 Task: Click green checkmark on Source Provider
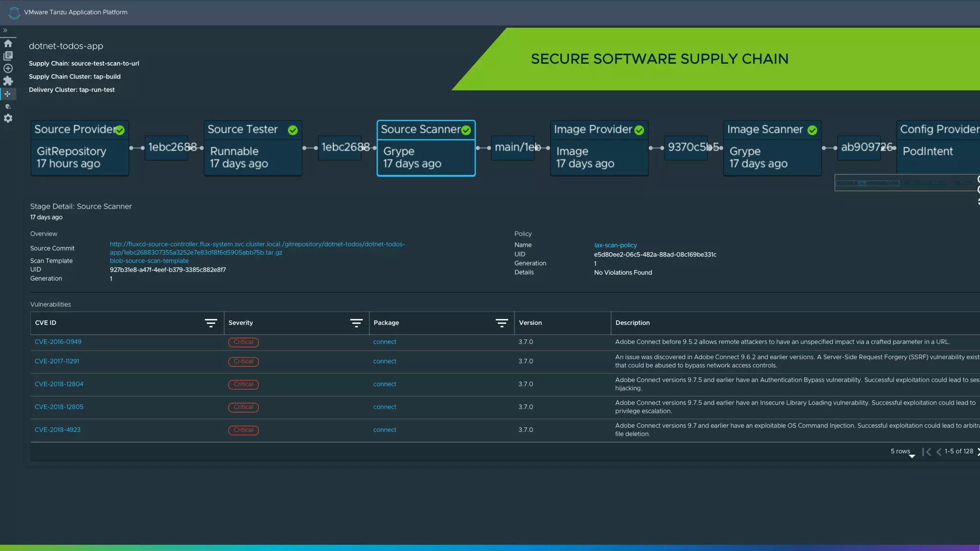point(120,130)
